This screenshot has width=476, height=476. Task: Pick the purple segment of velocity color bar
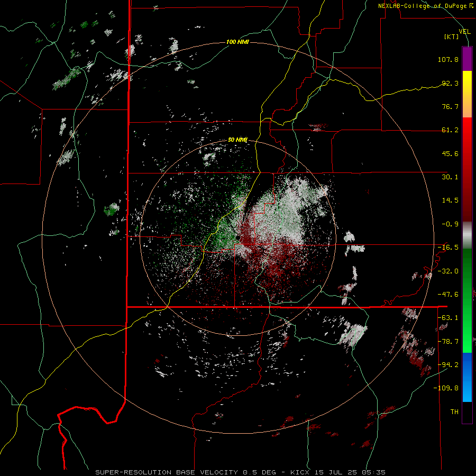click(467, 59)
